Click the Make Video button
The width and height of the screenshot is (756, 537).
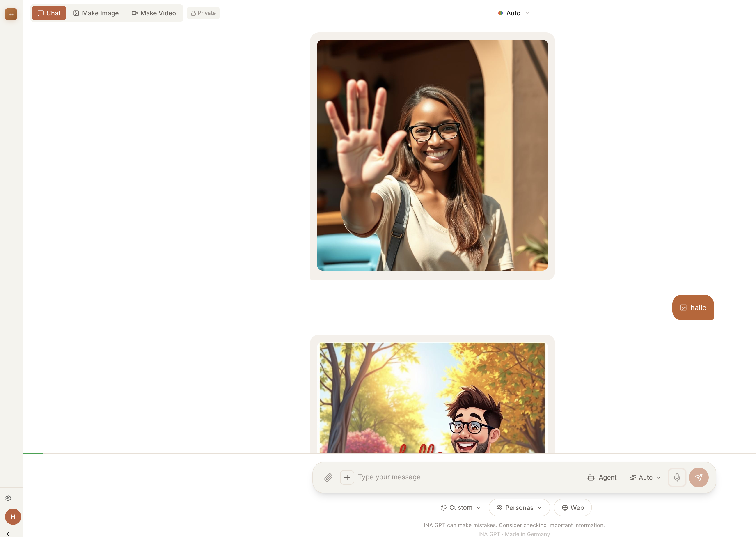(153, 13)
